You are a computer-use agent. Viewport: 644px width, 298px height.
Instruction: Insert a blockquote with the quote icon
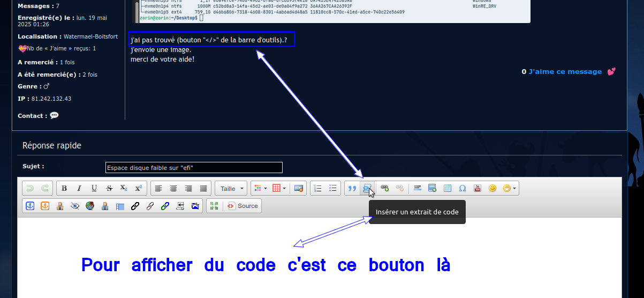coord(352,189)
